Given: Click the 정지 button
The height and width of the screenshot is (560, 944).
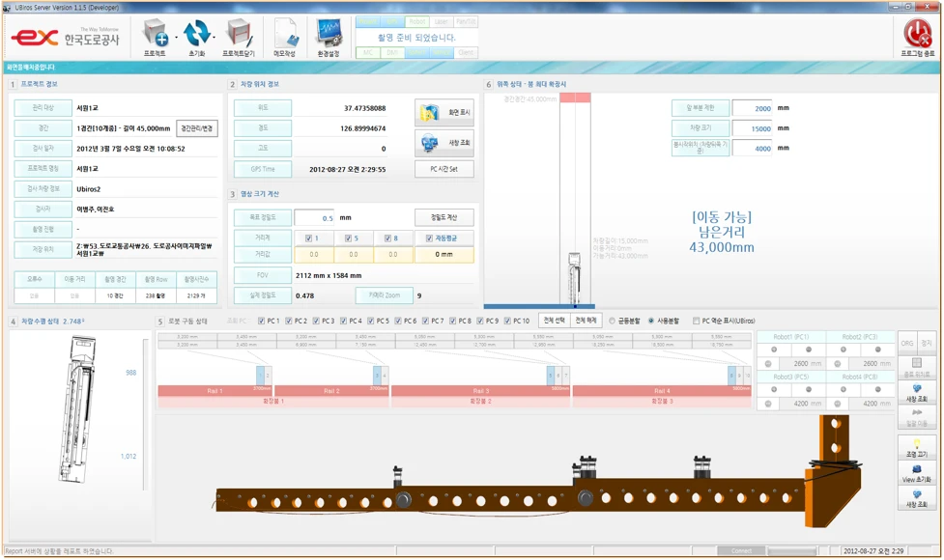Looking at the screenshot, I should pyautogui.click(x=926, y=343).
